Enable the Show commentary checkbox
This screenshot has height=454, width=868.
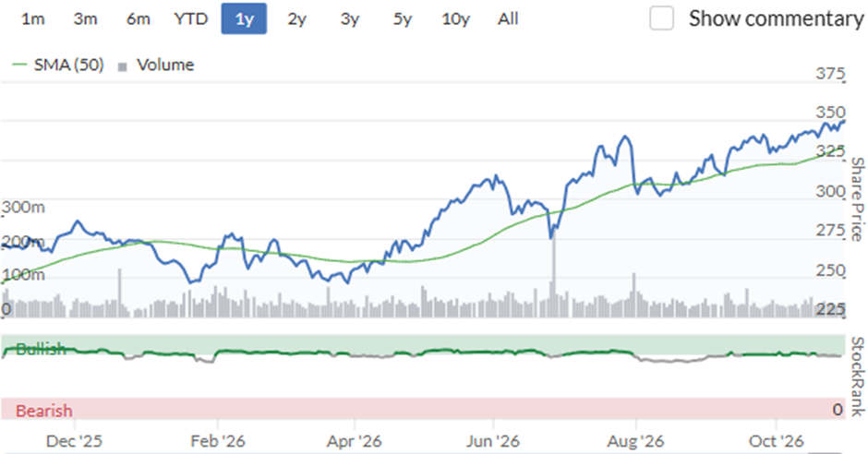[661, 18]
